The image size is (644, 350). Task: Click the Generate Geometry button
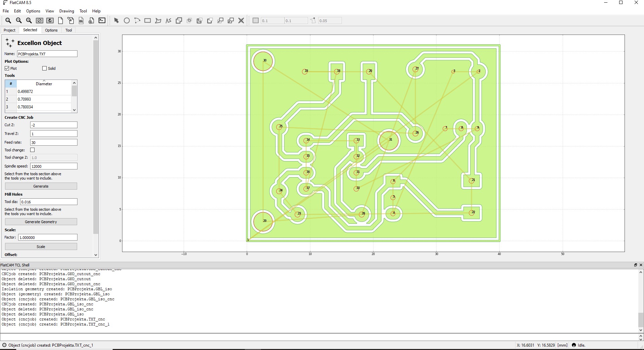point(41,222)
